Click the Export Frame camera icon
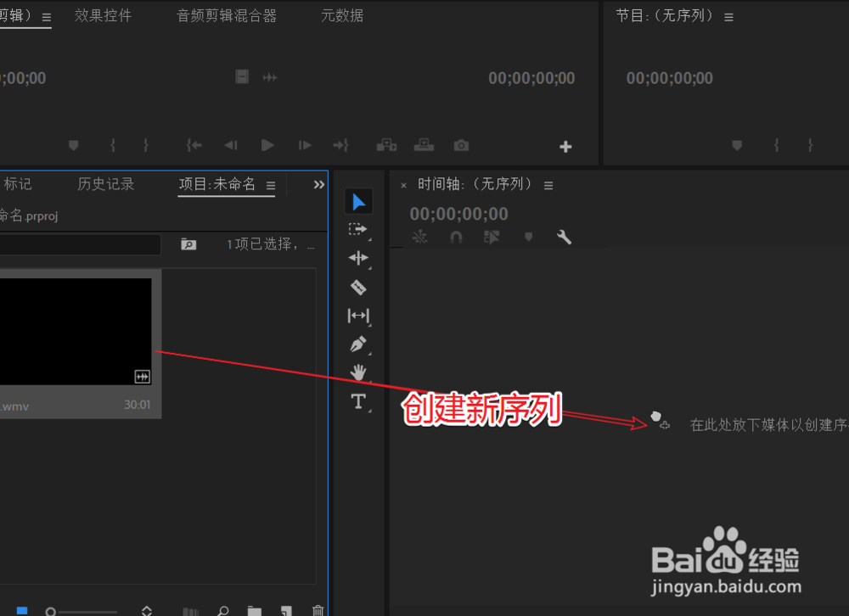This screenshot has width=849, height=616. [461, 145]
